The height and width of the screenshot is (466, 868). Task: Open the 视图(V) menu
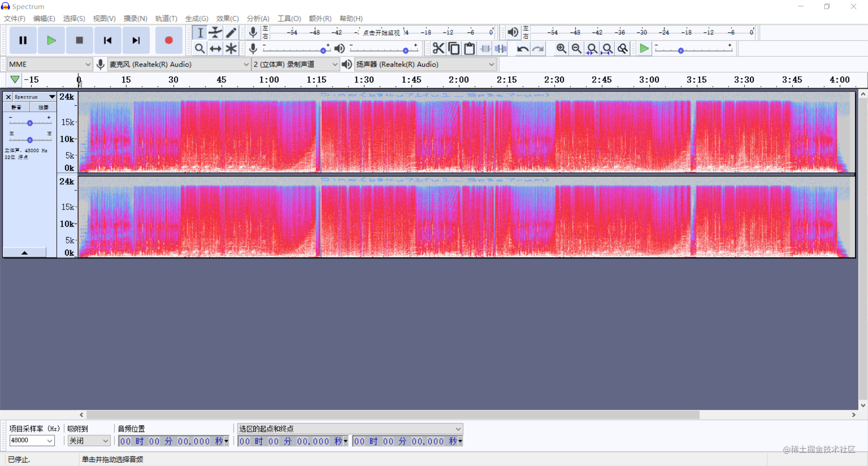click(104, 19)
